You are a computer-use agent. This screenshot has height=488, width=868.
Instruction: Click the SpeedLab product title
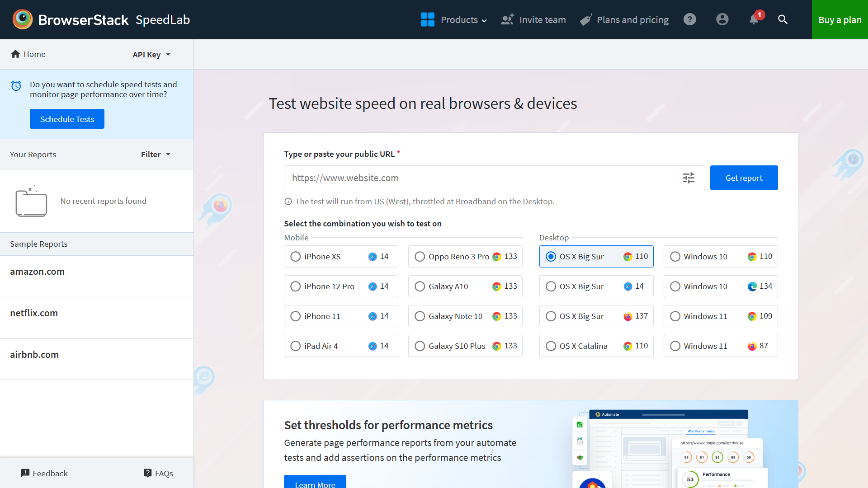pos(163,19)
